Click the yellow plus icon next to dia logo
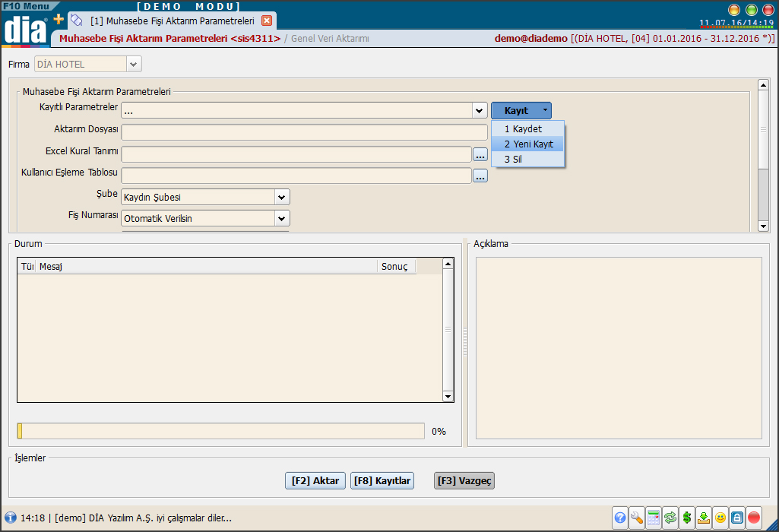 pyautogui.click(x=59, y=19)
